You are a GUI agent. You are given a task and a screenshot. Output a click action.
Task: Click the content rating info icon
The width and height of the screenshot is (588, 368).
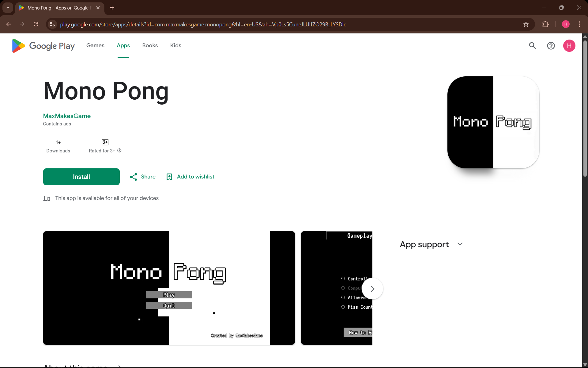119,151
